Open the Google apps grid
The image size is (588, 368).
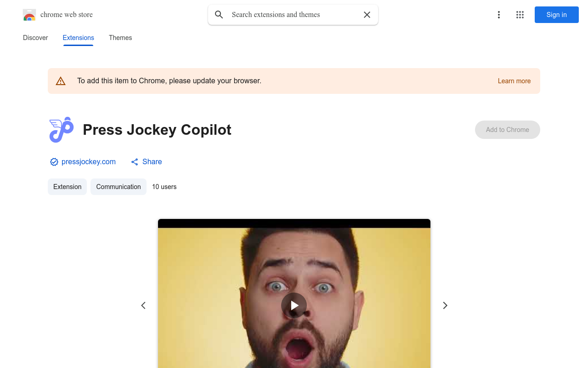click(x=520, y=15)
